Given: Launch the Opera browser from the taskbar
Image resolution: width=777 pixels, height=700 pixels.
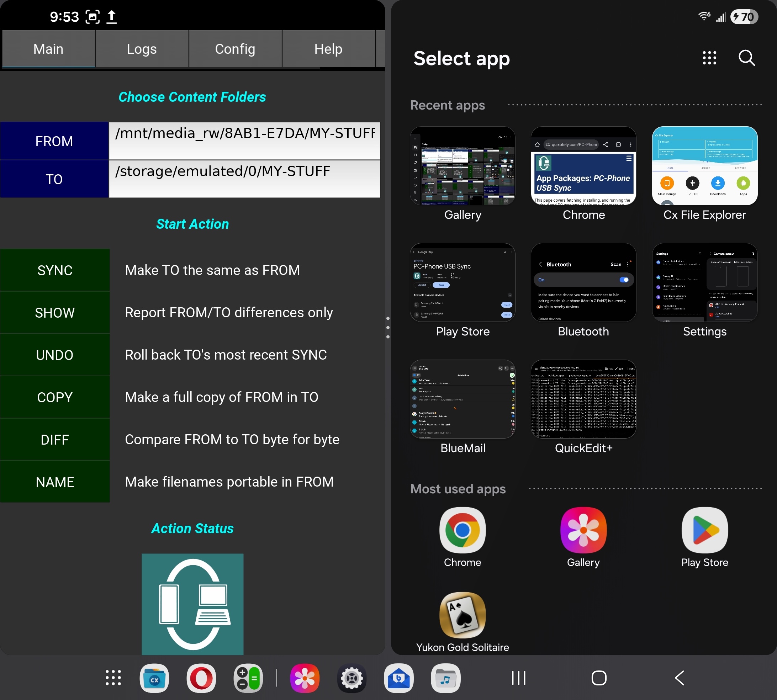Looking at the screenshot, I should click(201, 678).
